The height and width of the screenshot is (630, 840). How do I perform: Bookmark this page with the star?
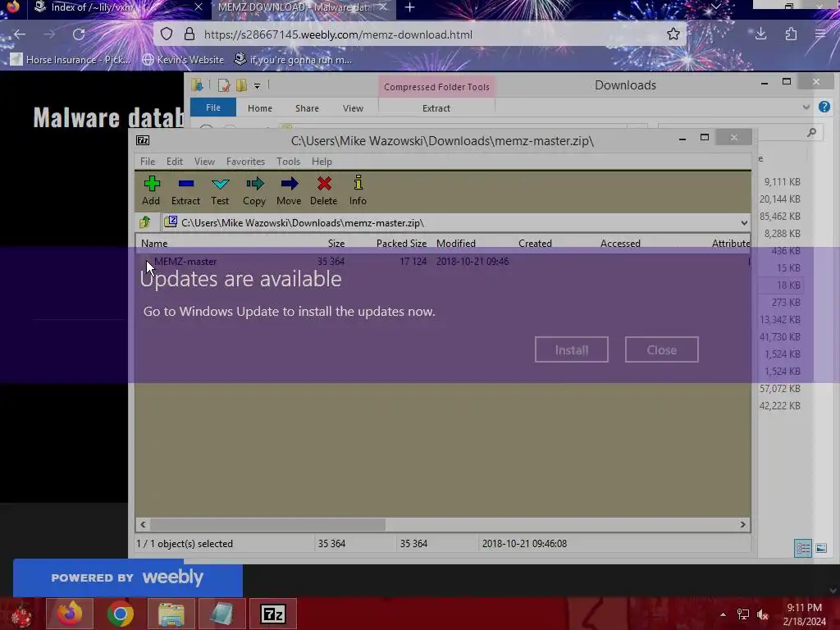click(x=673, y=34)
